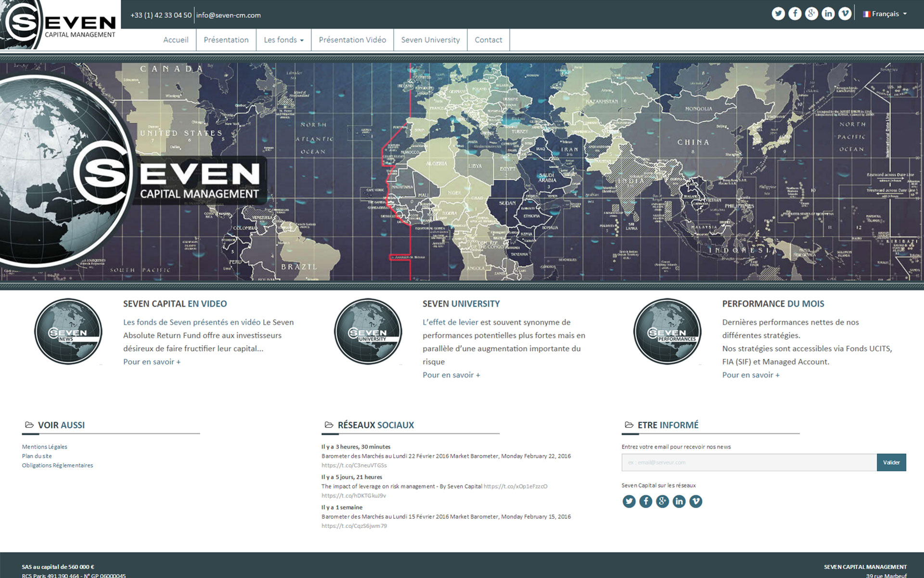
Task: Expand the Les fonds menu
Action: point(283,40)
